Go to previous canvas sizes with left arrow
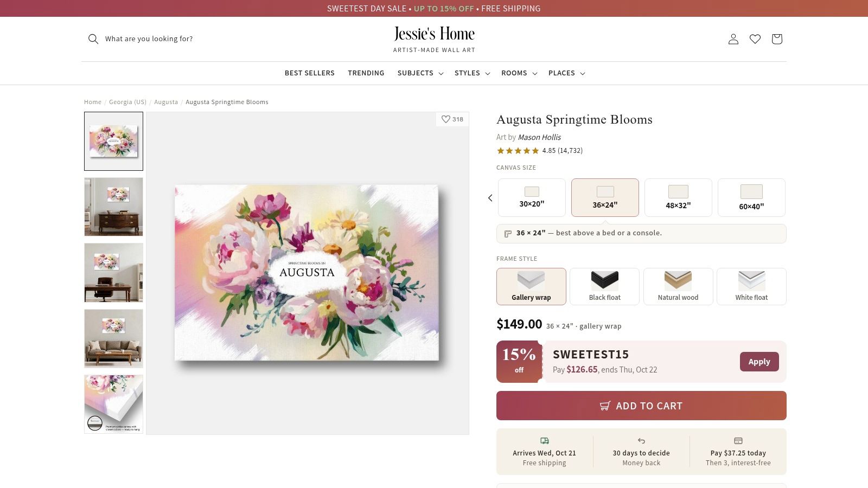Screen dimensions: 868x488 coord(490,198)
